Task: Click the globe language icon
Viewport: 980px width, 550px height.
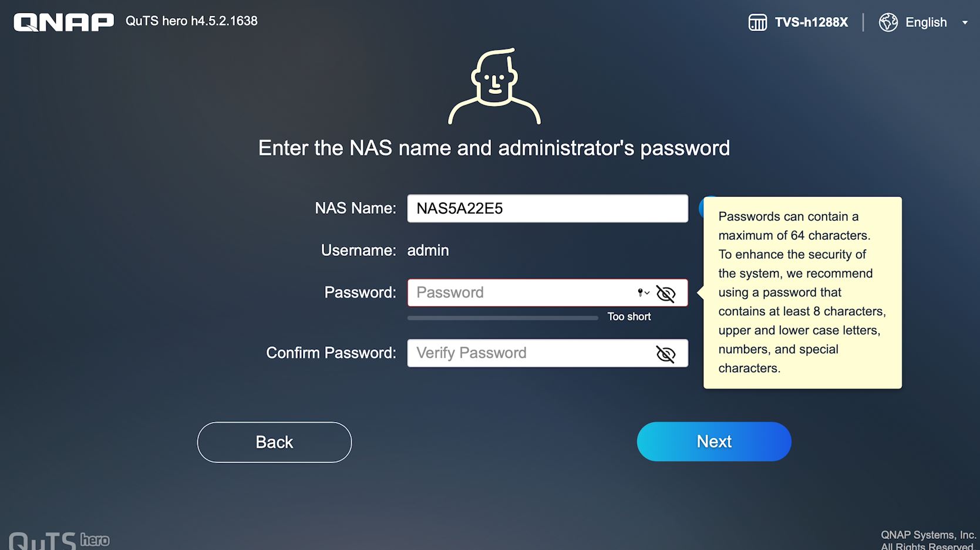Action: 888,22
